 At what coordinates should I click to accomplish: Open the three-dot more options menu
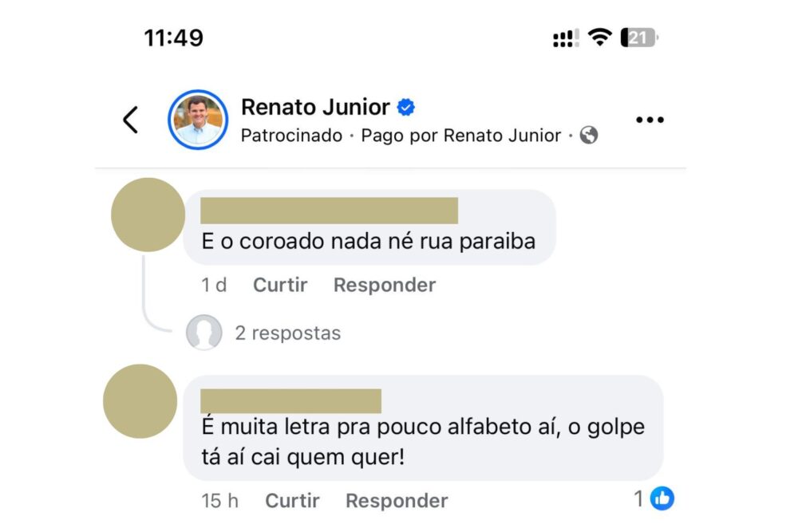[x=650, y=120]
